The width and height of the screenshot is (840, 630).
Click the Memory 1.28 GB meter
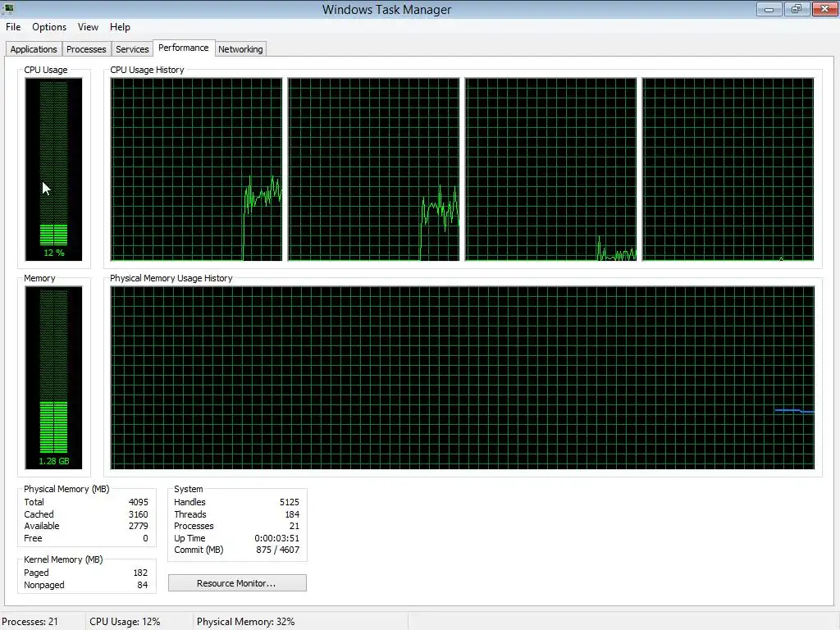coord(53,377)
